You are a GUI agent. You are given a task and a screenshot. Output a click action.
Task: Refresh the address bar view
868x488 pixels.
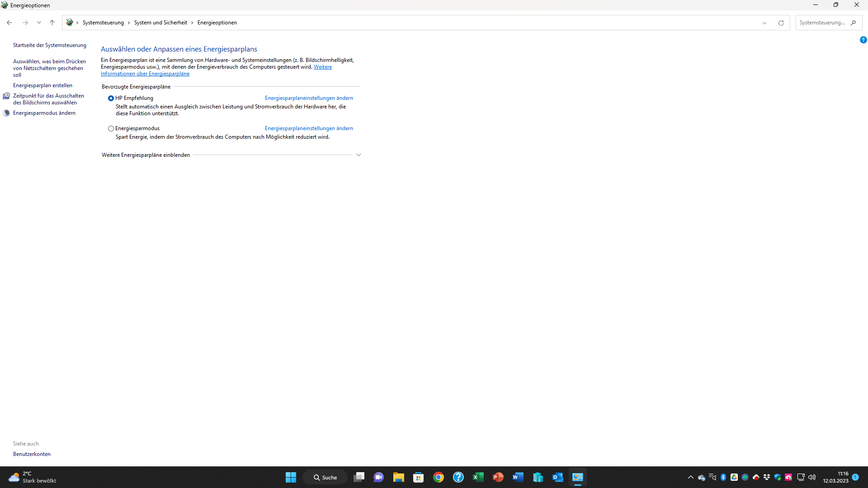[781, 23]
